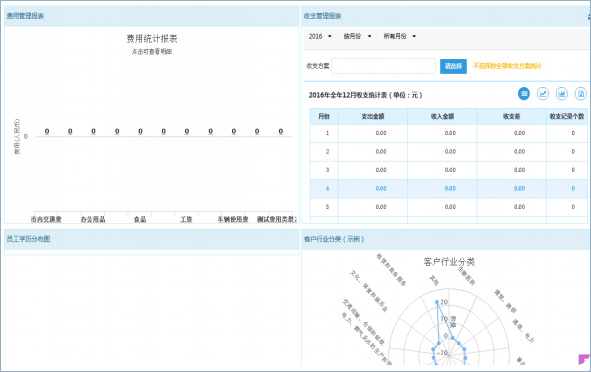Click the 车辆使用费 axis label
The height and width of the screenshot is (372, 591).
click(x=233, y=219)
